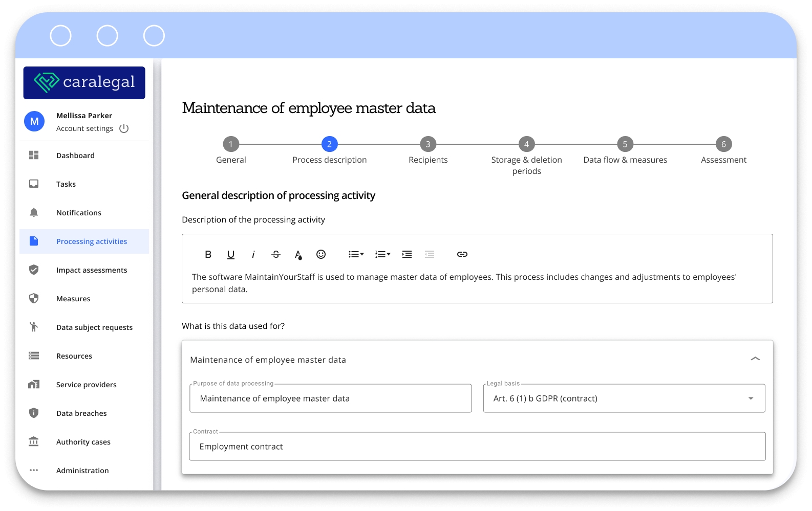Open the Legal basis dropdown
This screenshot has width=812, height=511.
click(624, 398)
